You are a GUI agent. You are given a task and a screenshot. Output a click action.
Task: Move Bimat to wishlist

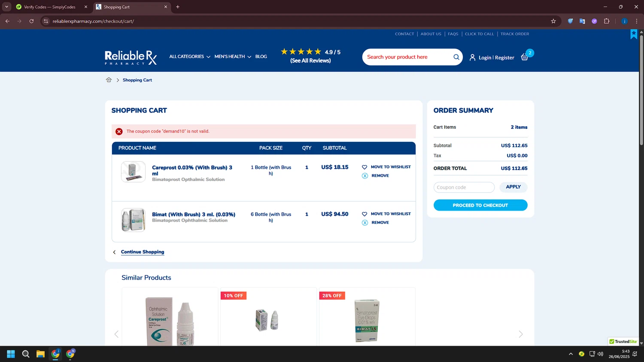coord(391,214)
